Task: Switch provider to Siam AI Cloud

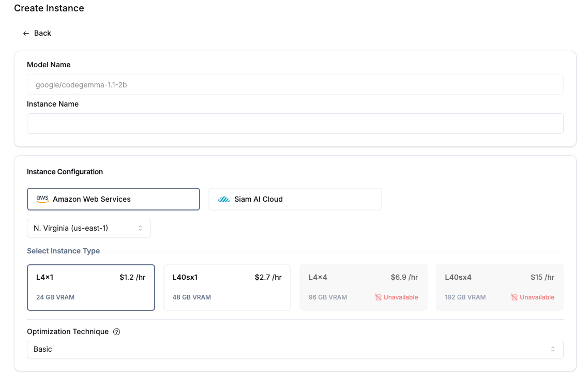Action: 295,199
